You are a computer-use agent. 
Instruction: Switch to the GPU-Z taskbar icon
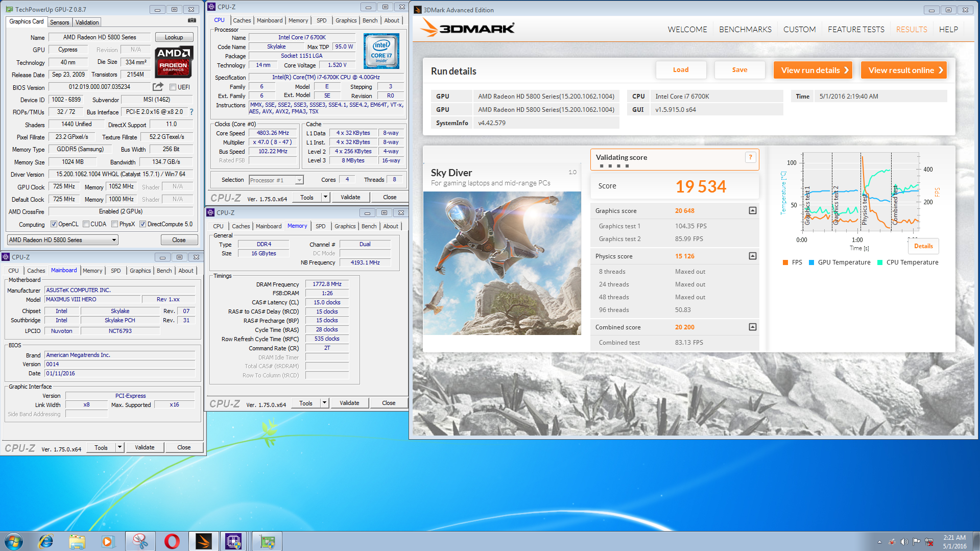(267, 541)
